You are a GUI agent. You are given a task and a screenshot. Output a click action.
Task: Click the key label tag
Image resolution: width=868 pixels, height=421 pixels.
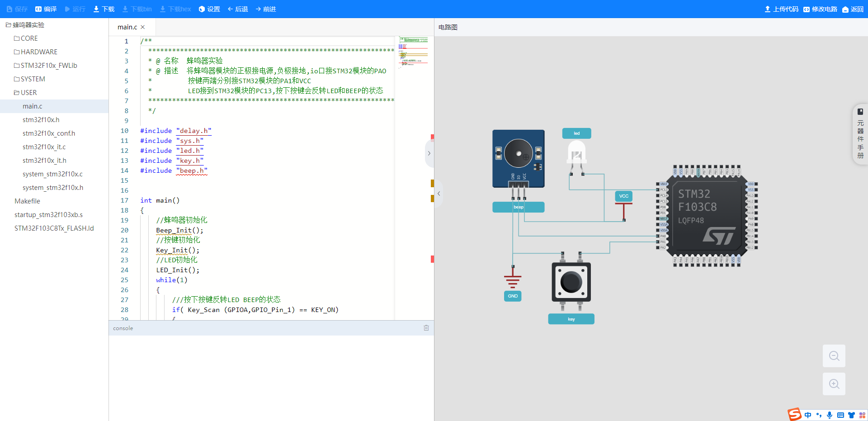click(571, 319)
